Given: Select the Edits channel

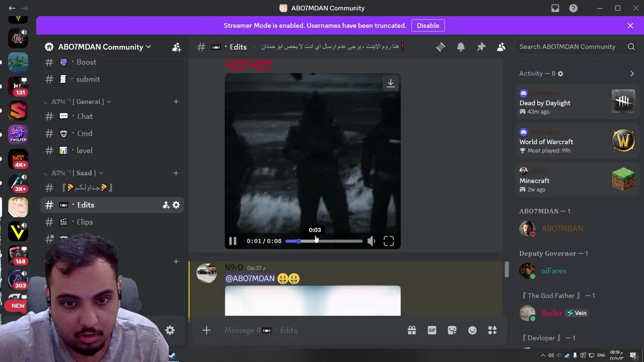Looking at the screenshot, I should 112,205.
